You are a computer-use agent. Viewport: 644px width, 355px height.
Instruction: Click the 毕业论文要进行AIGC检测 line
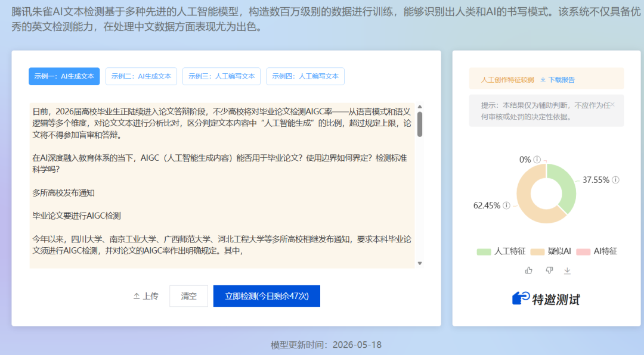(77, 216)
